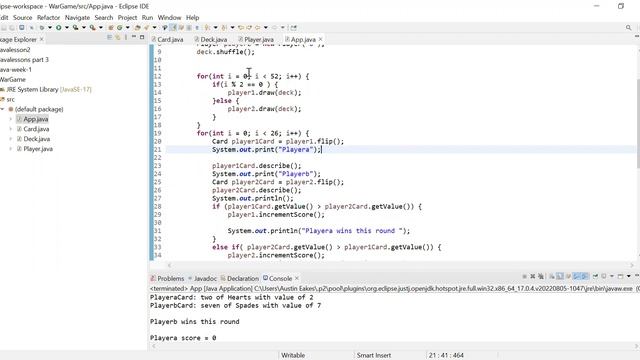This screenshot has width=640, height=360.
Task: Expand the Player.java tree node arrow
Action: tap(11, 149)
